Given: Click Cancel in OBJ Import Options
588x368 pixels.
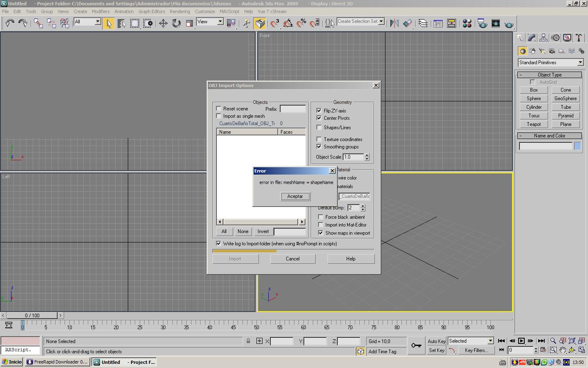Looking at the screenshot, I should point(292,259).
